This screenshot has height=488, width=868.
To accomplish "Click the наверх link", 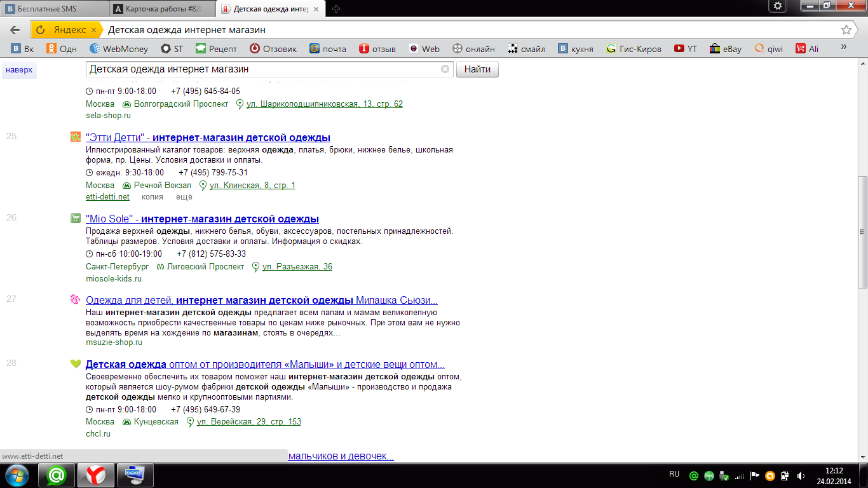I will [x=19, y=69].
